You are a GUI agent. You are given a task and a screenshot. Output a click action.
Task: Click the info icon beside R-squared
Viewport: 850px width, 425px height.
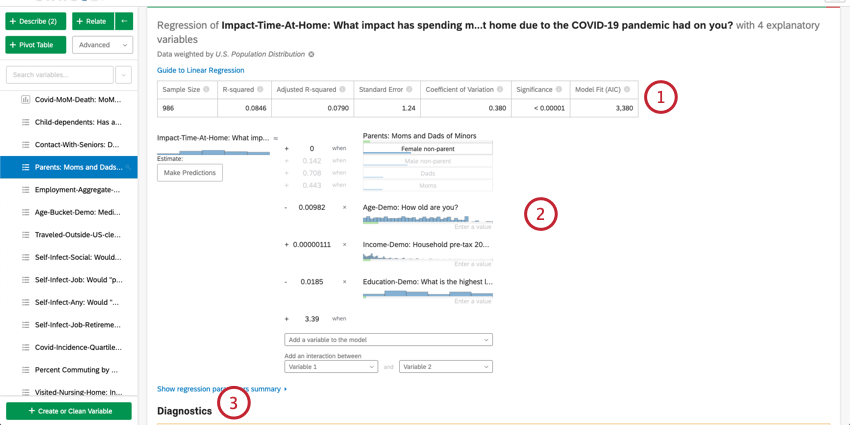point(260,89)
